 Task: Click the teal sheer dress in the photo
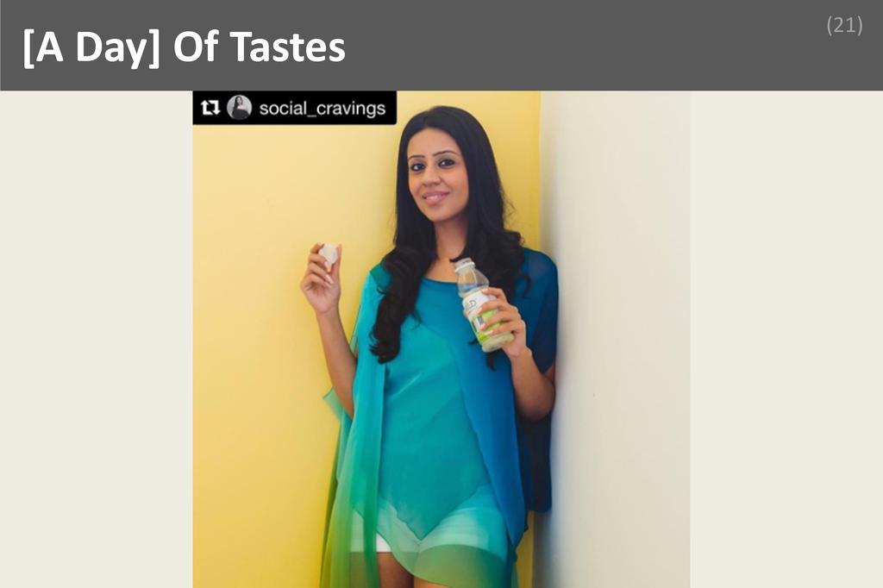click(434, 416)
